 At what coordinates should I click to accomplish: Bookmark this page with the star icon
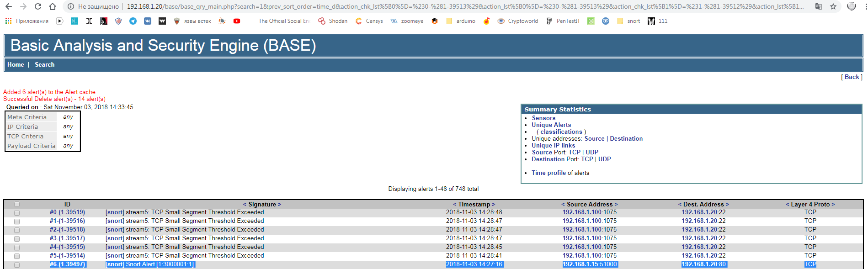(833, 6)
